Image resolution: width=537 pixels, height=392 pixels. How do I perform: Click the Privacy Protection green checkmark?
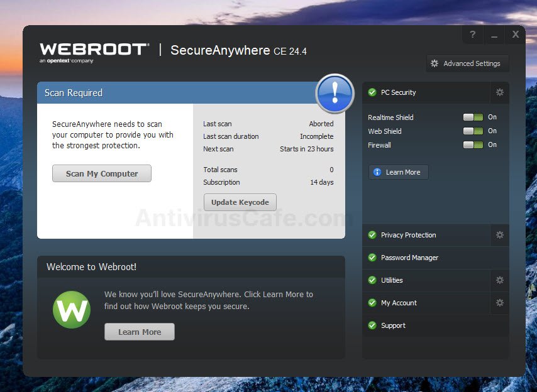click(x=372, y=235)
